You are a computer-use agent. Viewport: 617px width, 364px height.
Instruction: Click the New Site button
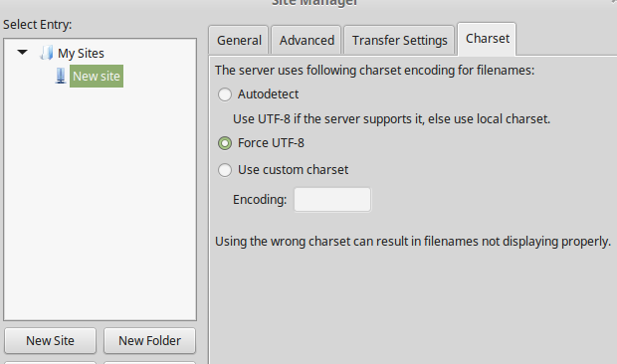50,340
